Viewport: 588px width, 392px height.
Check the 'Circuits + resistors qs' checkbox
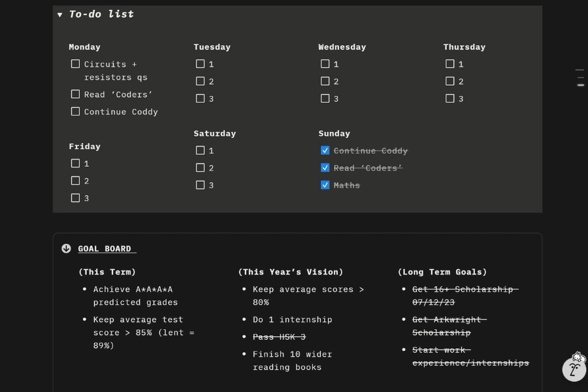point(75,64)
